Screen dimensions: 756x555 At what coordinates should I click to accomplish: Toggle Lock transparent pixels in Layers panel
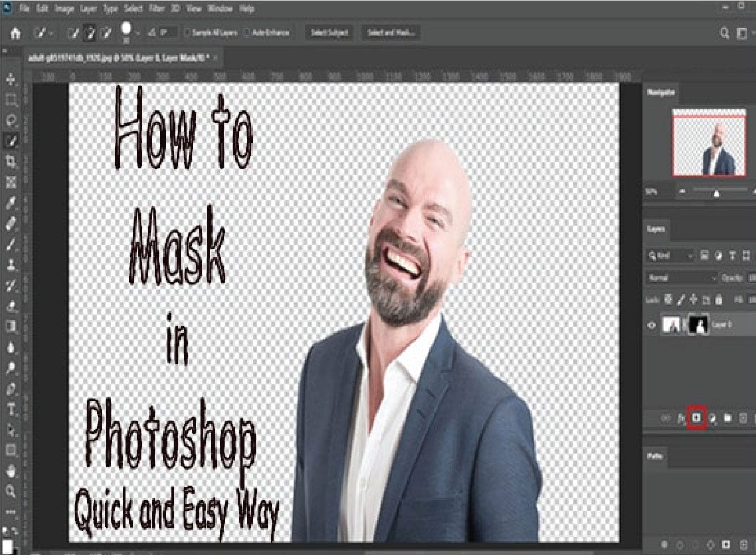[x=668, y=299]
